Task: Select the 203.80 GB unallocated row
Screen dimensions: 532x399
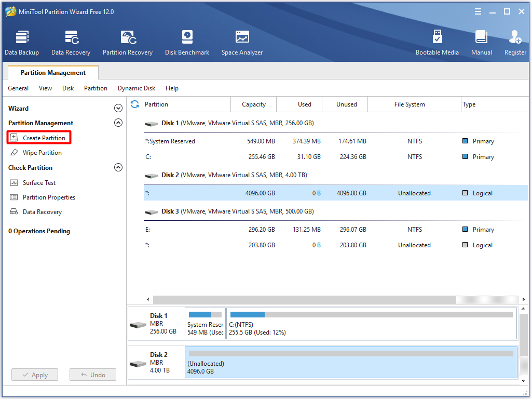Action: 336,245
